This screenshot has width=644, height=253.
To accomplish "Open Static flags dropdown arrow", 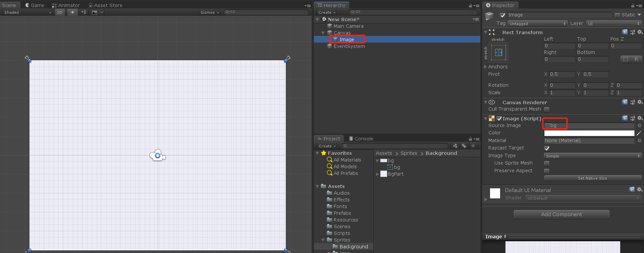I will (639, 15).
